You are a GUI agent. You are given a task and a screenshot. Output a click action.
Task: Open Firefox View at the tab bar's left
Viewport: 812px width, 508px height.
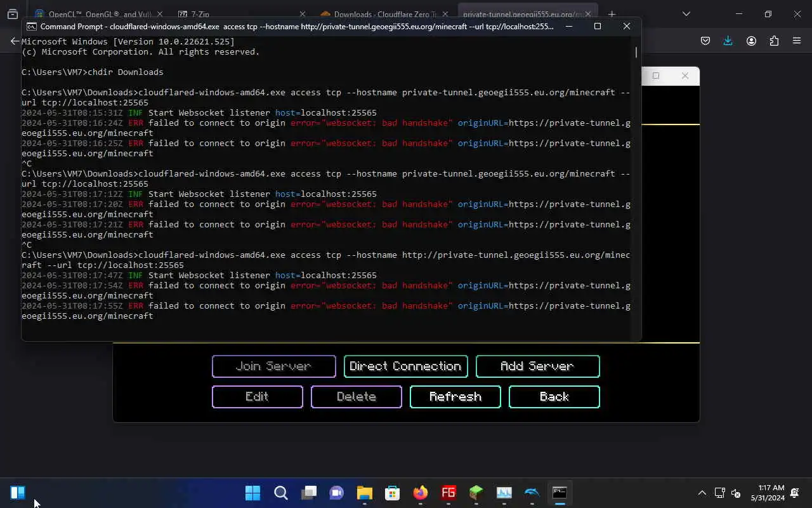click(x=13, y=14)
